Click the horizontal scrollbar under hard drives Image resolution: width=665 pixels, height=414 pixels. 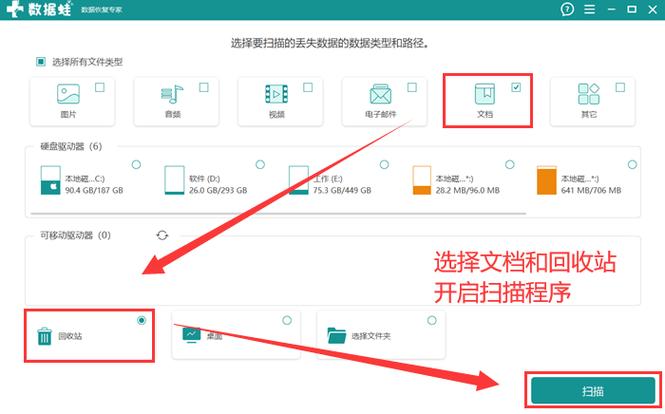click(278, 213)
